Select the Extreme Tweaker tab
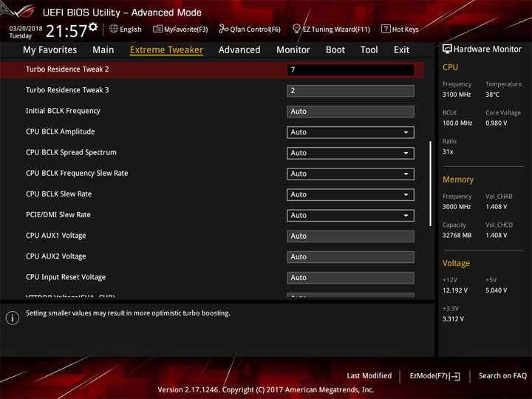This screenshot has height=399, width=532. [166, 50]
